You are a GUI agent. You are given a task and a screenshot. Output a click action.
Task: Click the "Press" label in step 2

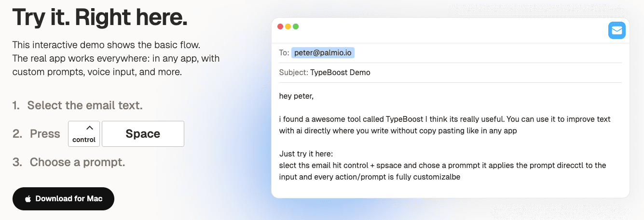pyautogui.click(x=45, y=134)
